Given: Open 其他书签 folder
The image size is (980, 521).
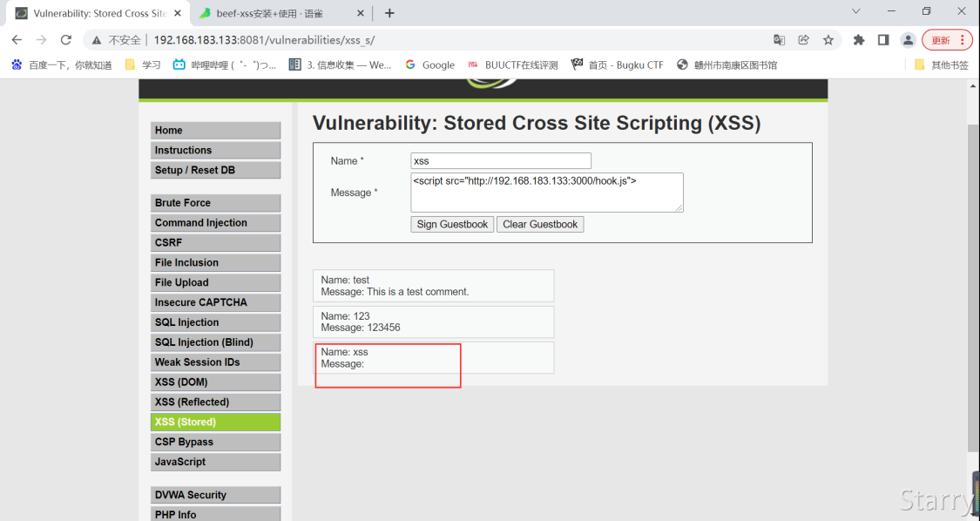Looking at the screenshot, I should [942, 64].
